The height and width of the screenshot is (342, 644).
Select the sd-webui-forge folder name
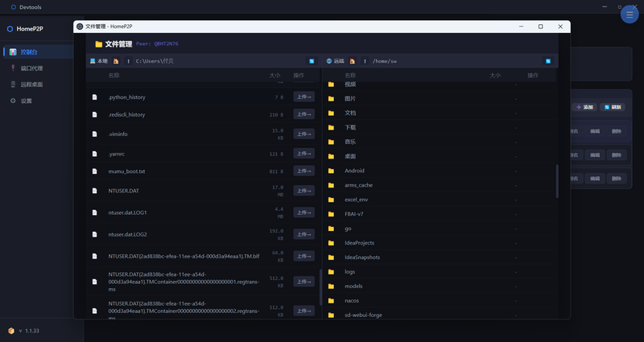click(x=363, y=315)
